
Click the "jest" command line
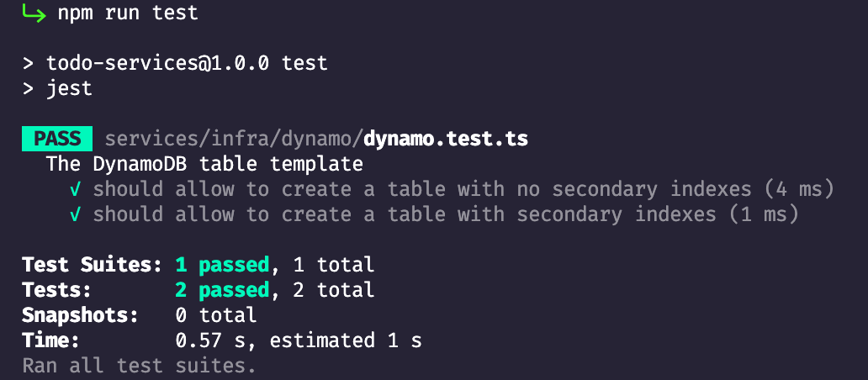coord(69,88)
